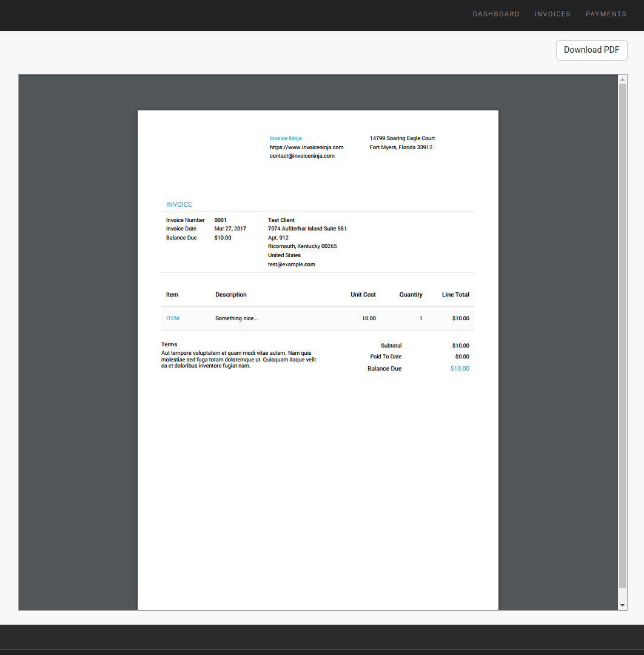This screenshot has width=644, height=655.
Task: Click the Download PDF button
Action: point(591,50)
